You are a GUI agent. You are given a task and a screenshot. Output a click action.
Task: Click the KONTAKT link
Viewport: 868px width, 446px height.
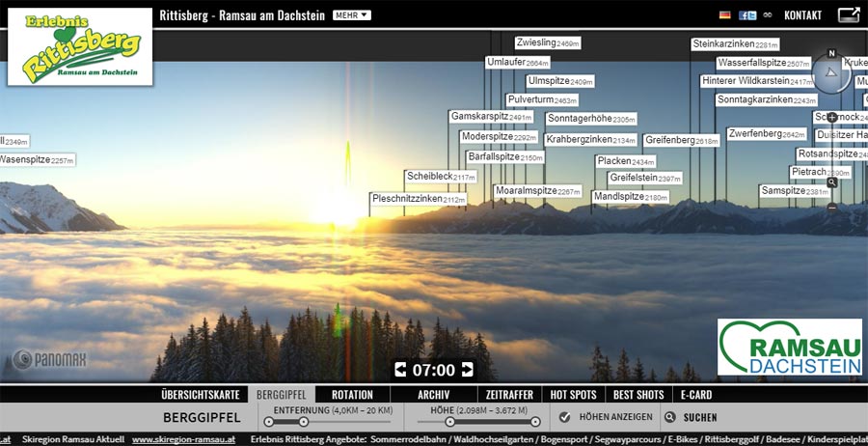[x=802, y=15]
